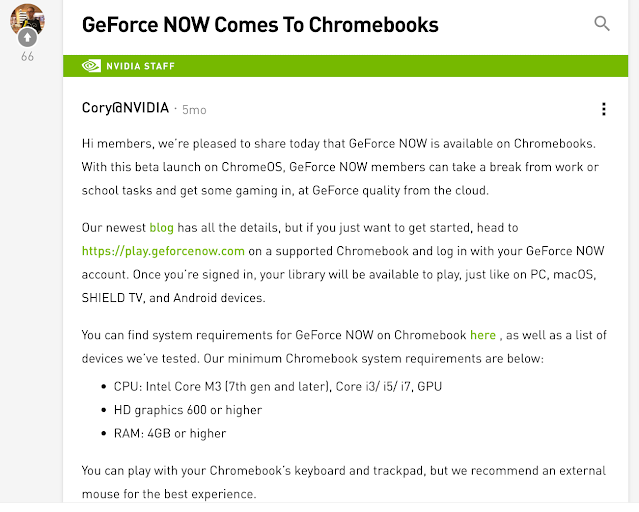Image resolution: width=639 pixels, height=512 pixels.
Task: Click the Hi members opening paragraph
Action: click(x=340, y=167)
